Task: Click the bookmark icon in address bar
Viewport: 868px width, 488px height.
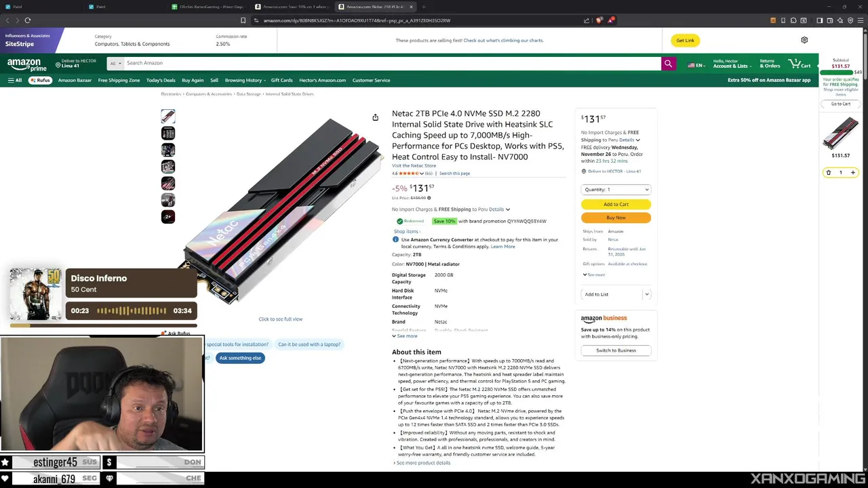Action: [243, 20]
